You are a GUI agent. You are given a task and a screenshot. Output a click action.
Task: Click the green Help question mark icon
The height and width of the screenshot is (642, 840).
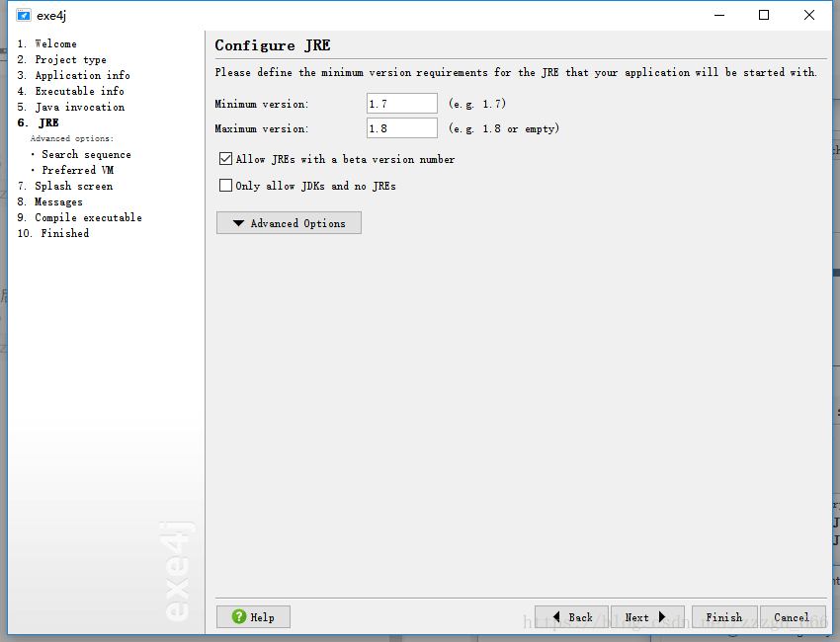239,616
